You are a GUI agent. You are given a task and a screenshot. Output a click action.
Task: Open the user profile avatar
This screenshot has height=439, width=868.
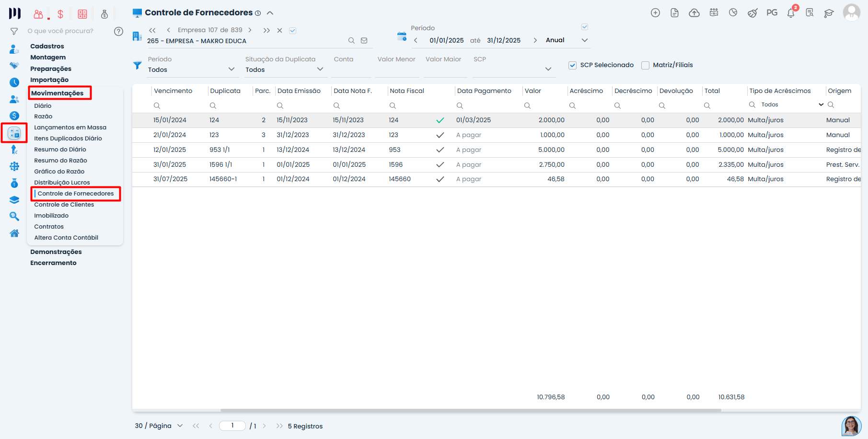[x=851, y=13]
